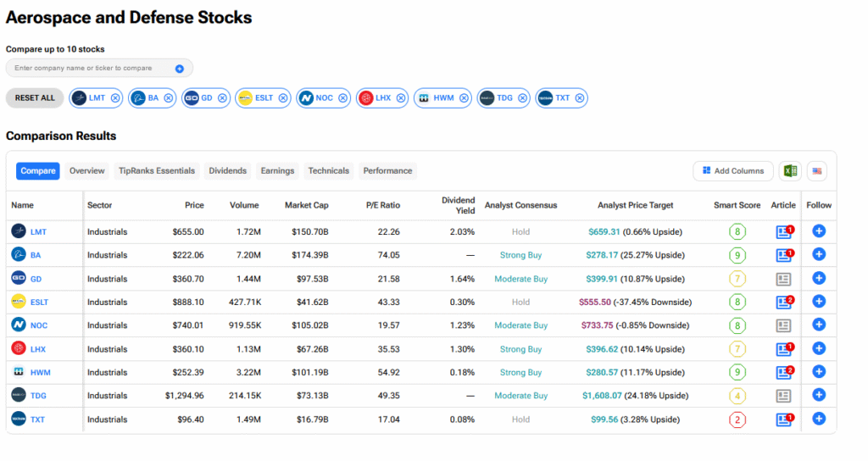
Task: Follow TXT with the plus icon
Action: pos(819,419)
